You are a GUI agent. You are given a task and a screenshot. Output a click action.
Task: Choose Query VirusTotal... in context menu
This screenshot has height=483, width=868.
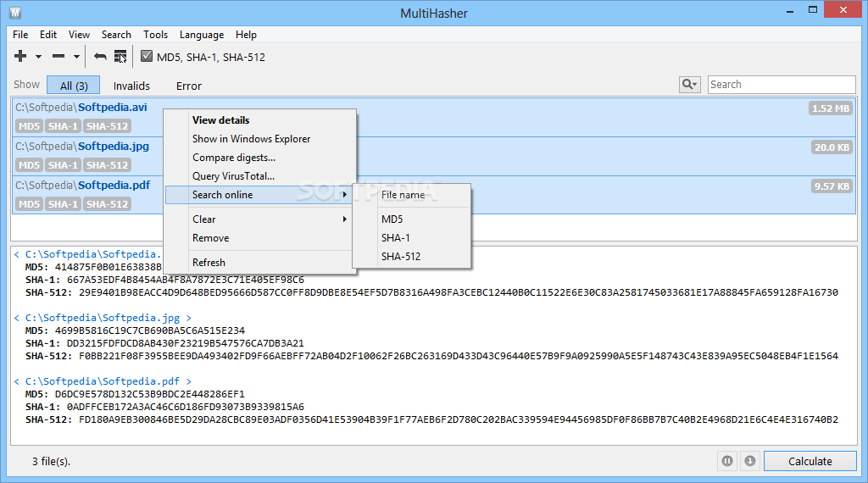(259, 176)
